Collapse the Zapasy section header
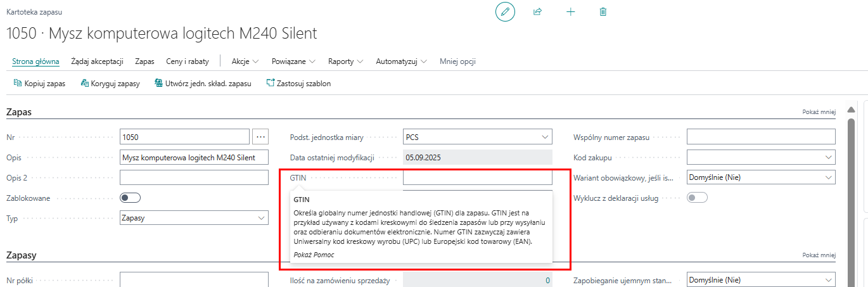 pos(21,255)
